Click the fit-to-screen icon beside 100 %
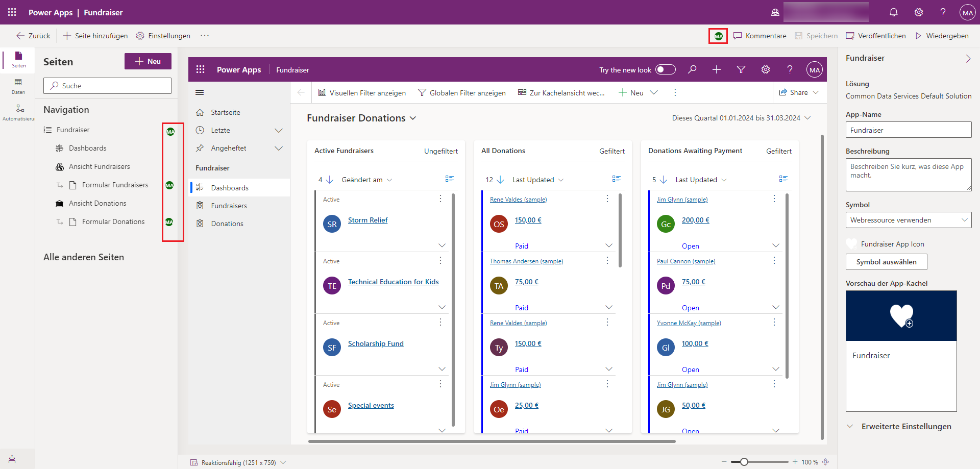 825,462
